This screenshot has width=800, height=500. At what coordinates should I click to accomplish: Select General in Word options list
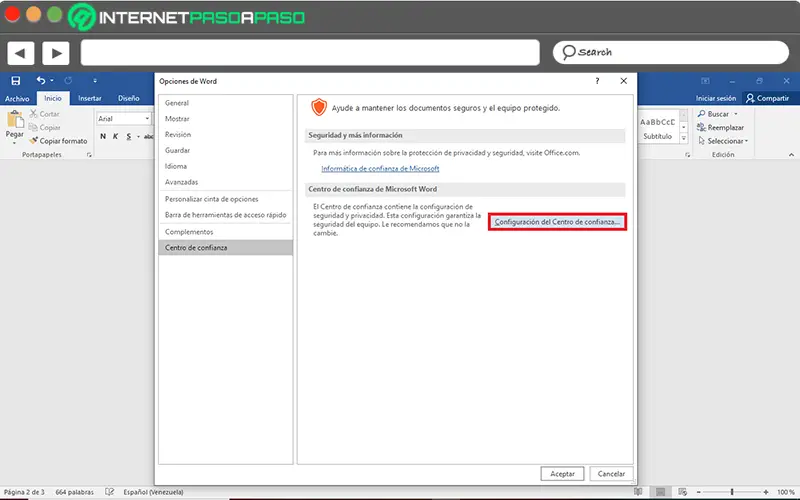(x=226, y=103)
